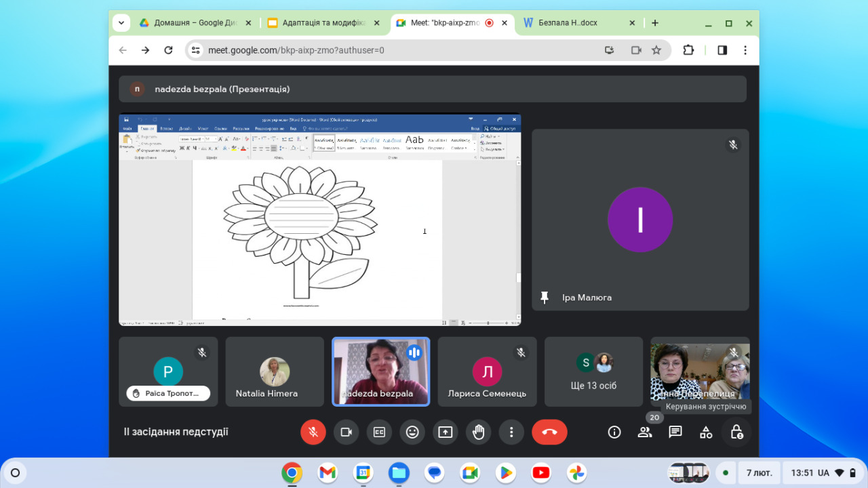Open Play Store from the shelf
This screenshot has width=868, height=488.
pyautogui.click(x=505, y=472)
